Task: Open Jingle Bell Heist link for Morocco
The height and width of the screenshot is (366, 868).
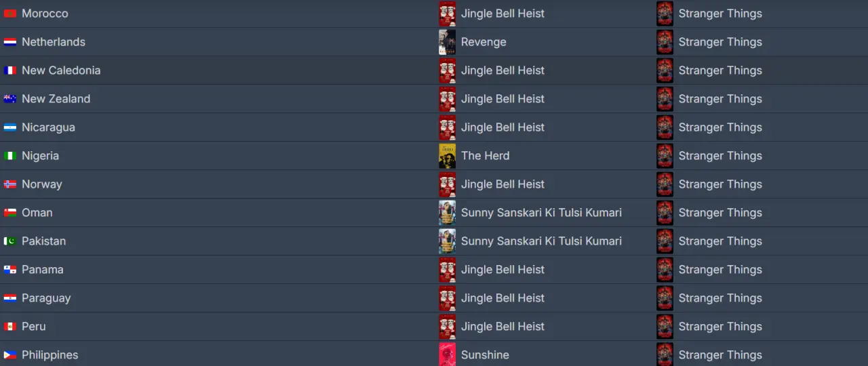Action: (502, 14)
